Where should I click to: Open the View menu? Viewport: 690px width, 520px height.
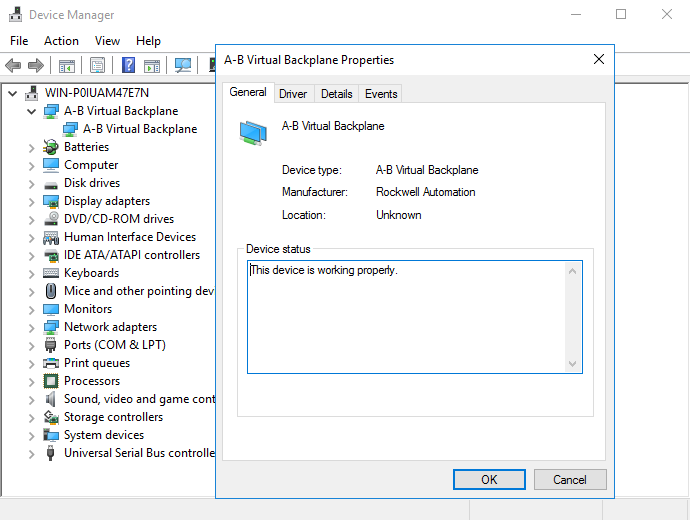pyautogui.click(x=107, y=41)
